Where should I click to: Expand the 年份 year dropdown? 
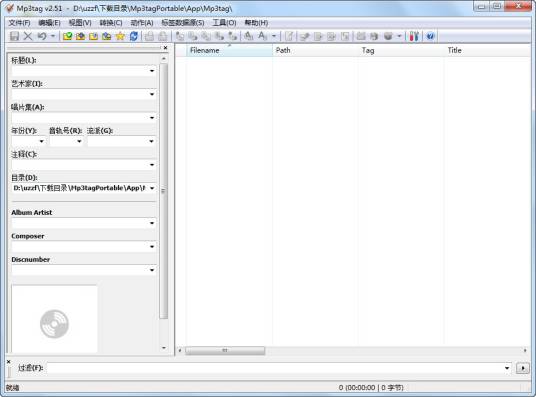[x=42, y=141]
